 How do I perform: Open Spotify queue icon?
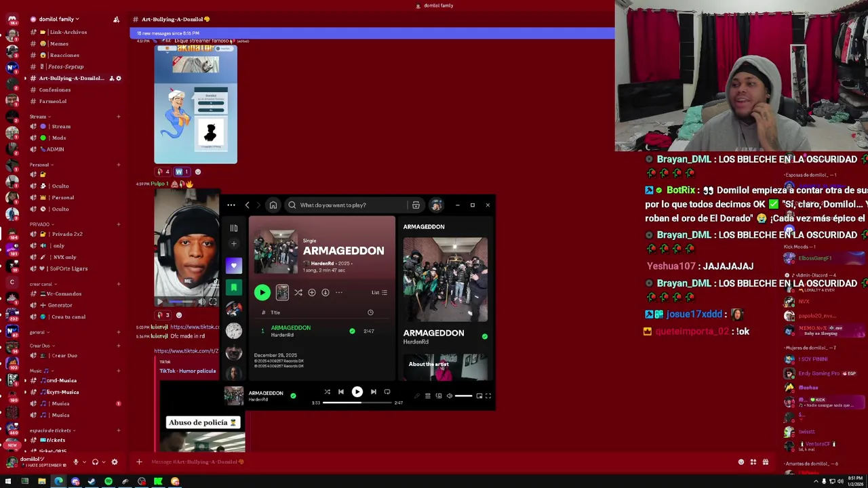point(427,396)
